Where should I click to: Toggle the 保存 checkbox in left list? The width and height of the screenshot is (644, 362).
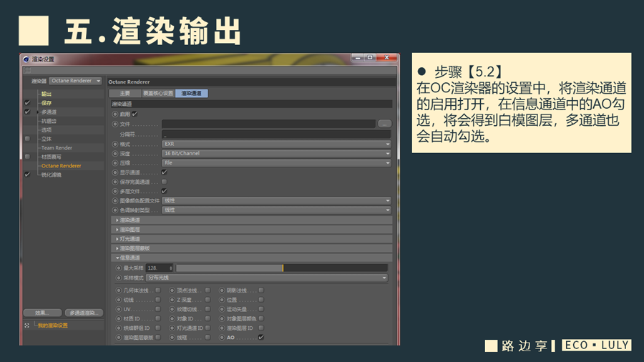coord(27,103)
